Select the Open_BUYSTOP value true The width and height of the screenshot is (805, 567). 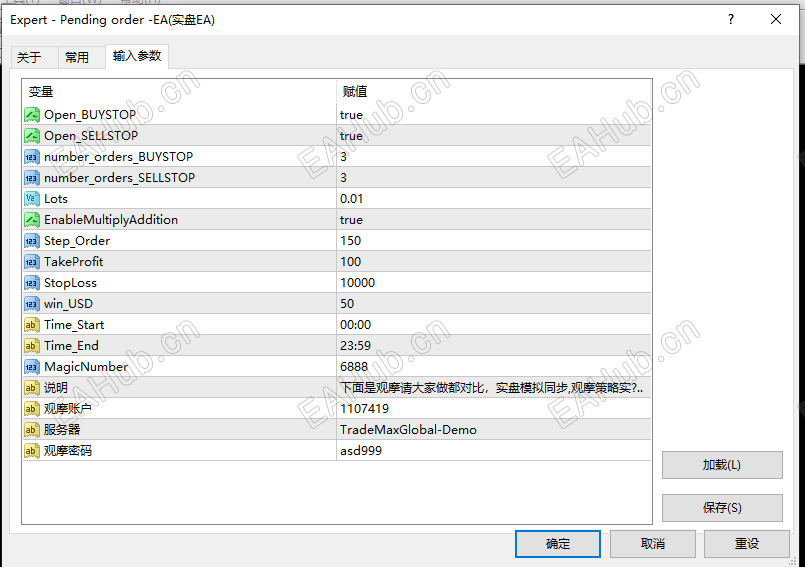click(x=351, y=115)
